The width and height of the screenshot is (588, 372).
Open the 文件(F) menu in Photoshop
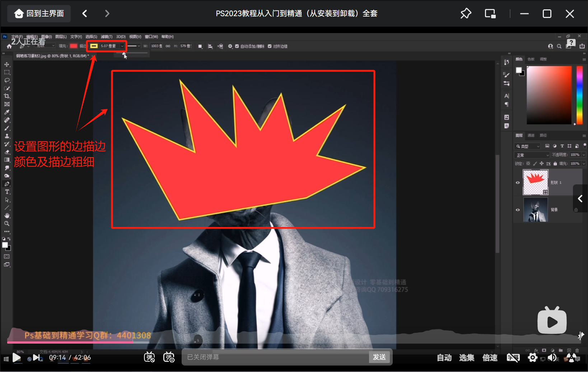17,37
